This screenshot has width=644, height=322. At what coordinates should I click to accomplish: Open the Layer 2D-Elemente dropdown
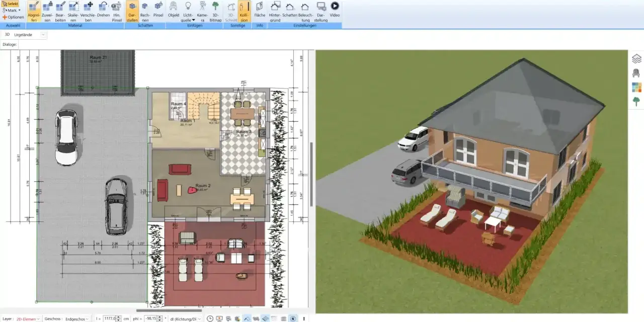[28, 318]
